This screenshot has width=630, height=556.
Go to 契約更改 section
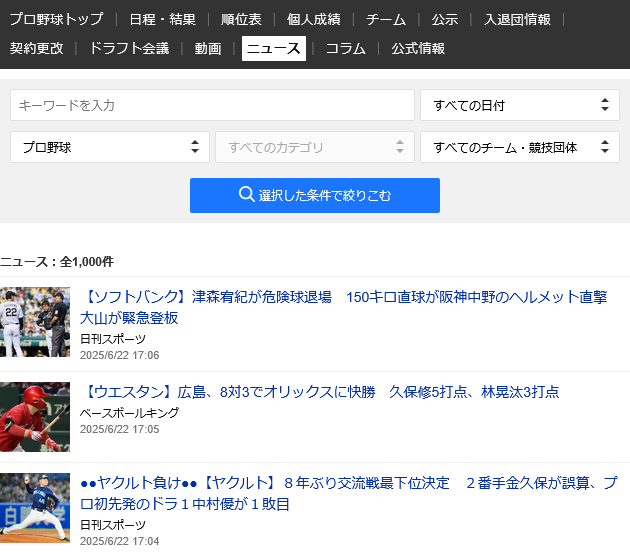tap(37, 48)
